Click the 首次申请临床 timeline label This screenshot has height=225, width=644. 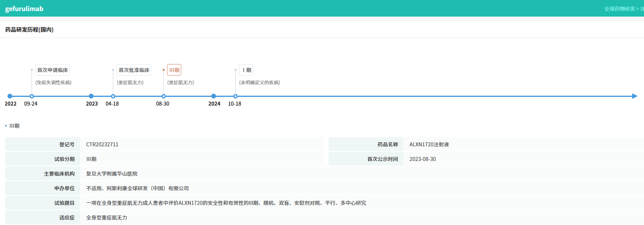click(53, 70)
